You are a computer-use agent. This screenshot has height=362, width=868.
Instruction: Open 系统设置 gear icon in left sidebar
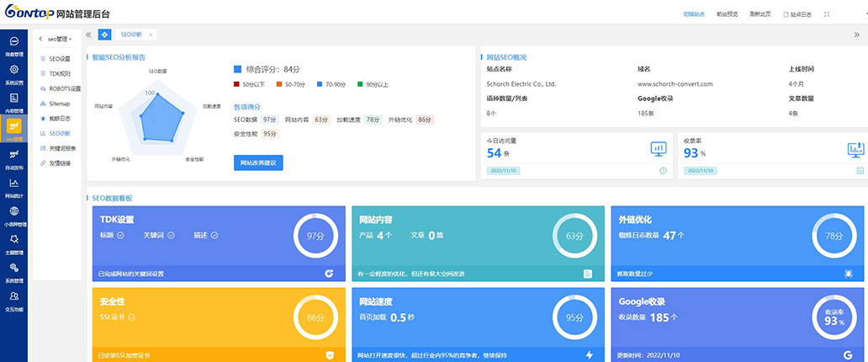(x=13, y=70)
